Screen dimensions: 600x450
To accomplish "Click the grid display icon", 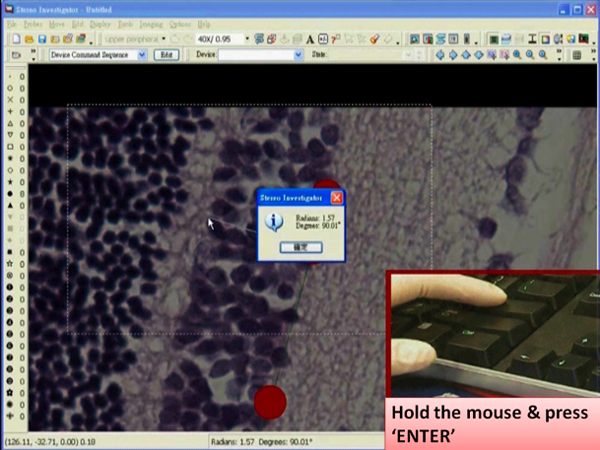I will click(578, 55).
